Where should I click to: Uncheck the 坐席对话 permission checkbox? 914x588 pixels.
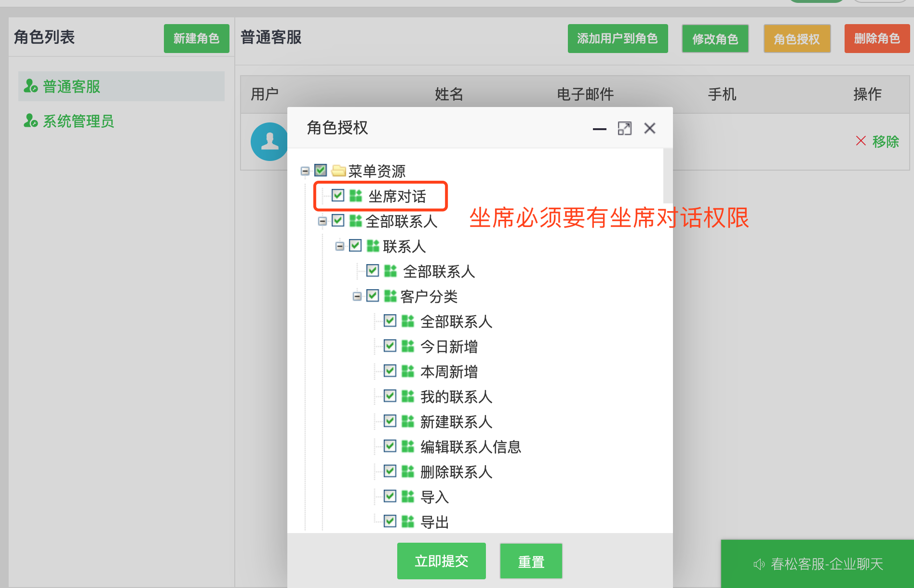point(337,195)
